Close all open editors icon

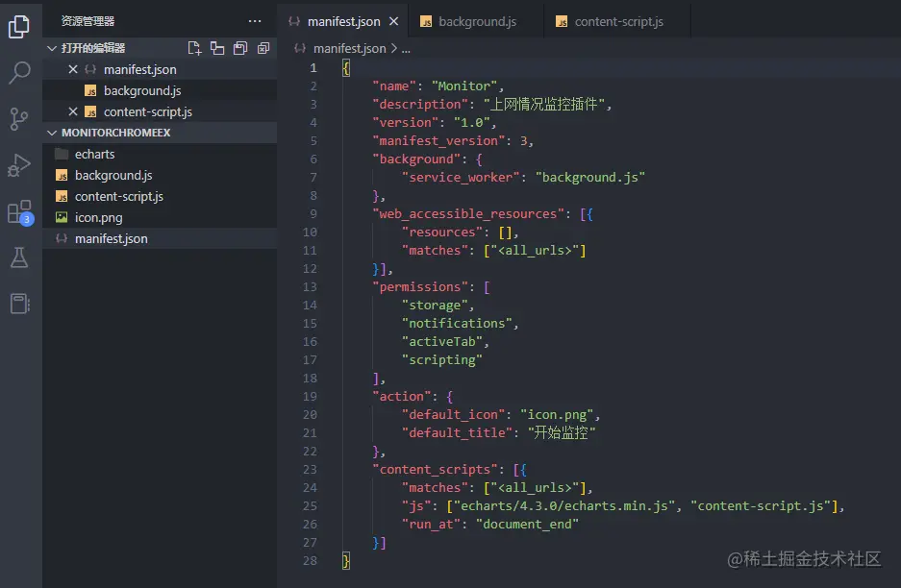point(263,48)
